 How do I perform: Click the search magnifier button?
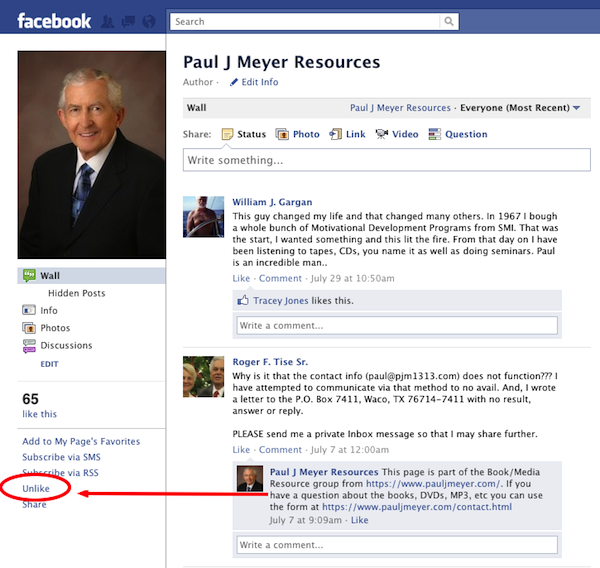pyautogui.click(x=449, y=21)
